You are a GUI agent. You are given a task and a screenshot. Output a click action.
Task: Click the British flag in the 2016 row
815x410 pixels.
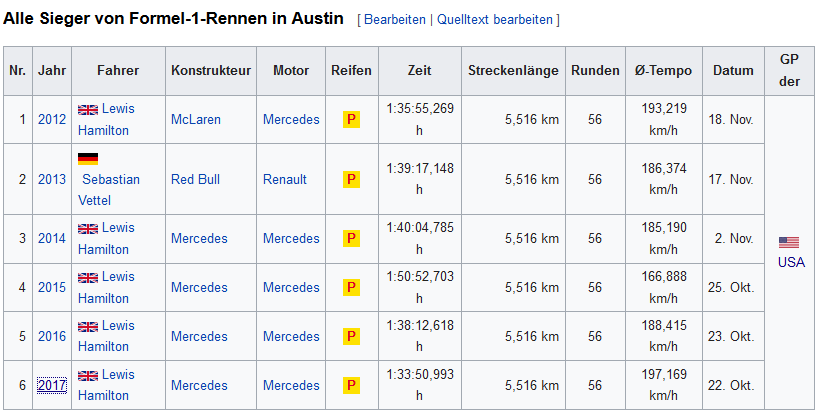point(88,326)
